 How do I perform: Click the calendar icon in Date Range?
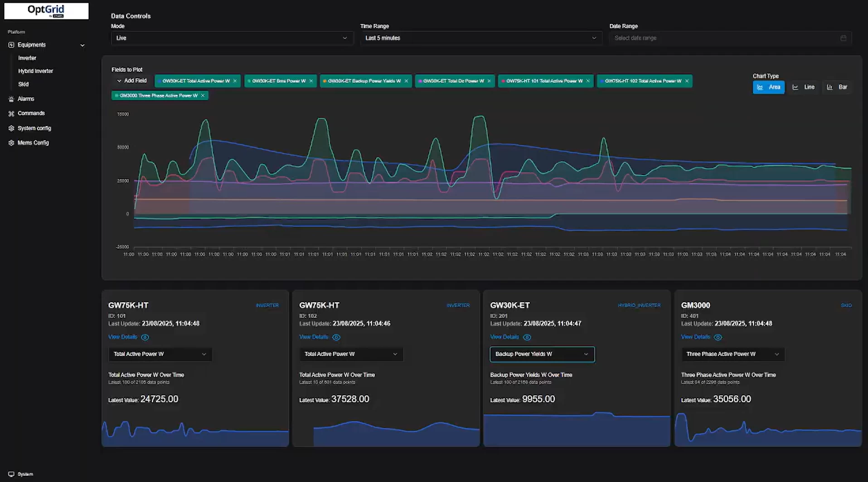pos(843,38)
